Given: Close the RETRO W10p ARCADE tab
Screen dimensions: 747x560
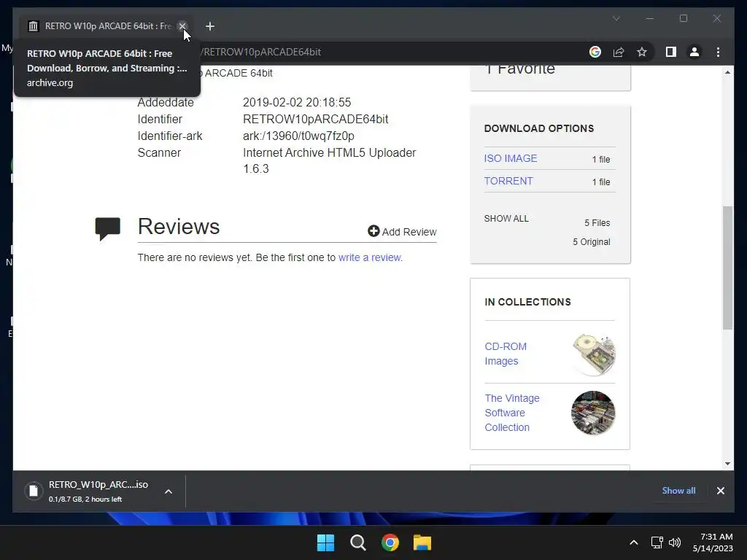Looking at the screenshot, I should point(182,26).
